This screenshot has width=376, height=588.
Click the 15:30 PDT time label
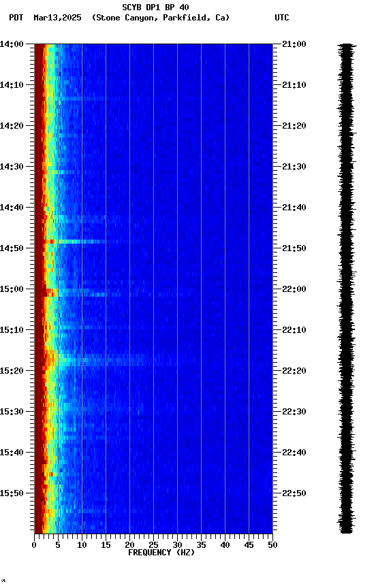click(x=12, y=412)
